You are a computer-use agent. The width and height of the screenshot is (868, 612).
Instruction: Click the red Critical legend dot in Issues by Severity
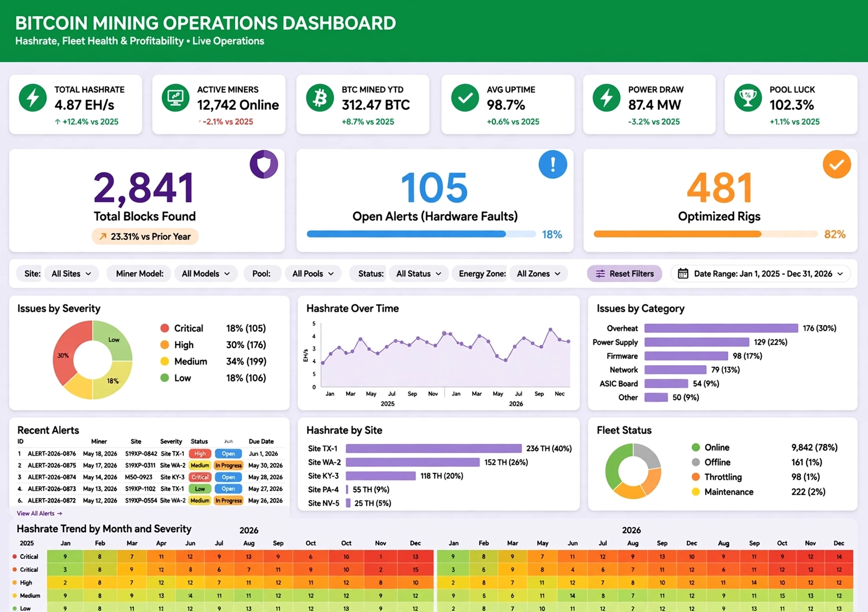pyautogui.click(x=165, y=328)
